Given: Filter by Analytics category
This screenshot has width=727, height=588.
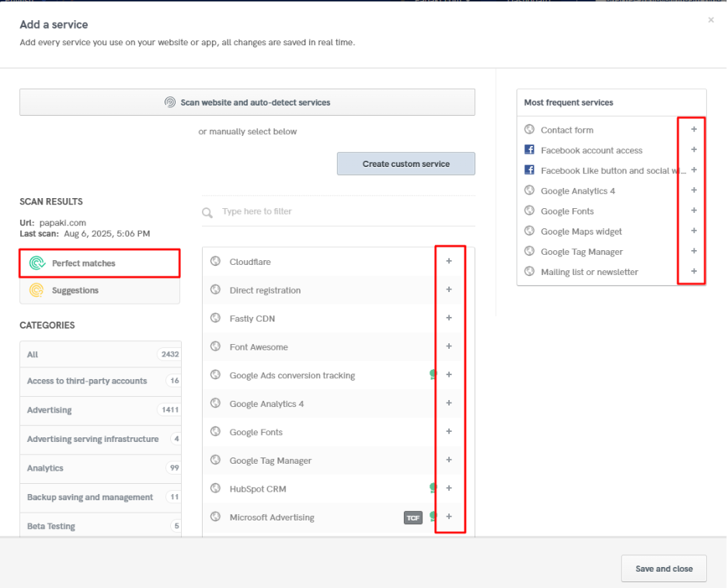Looking at the screenshot, I should [101, 468].
